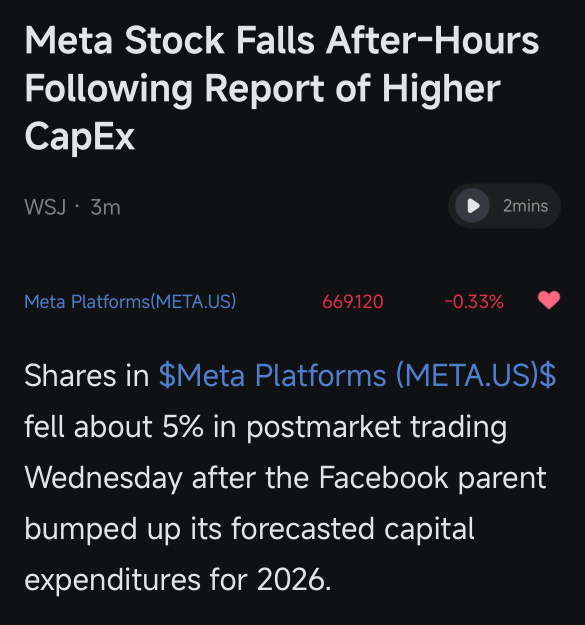Click the headline line 'Following Report of Higher'
585x625 pixels.
[x=262, y=88]
